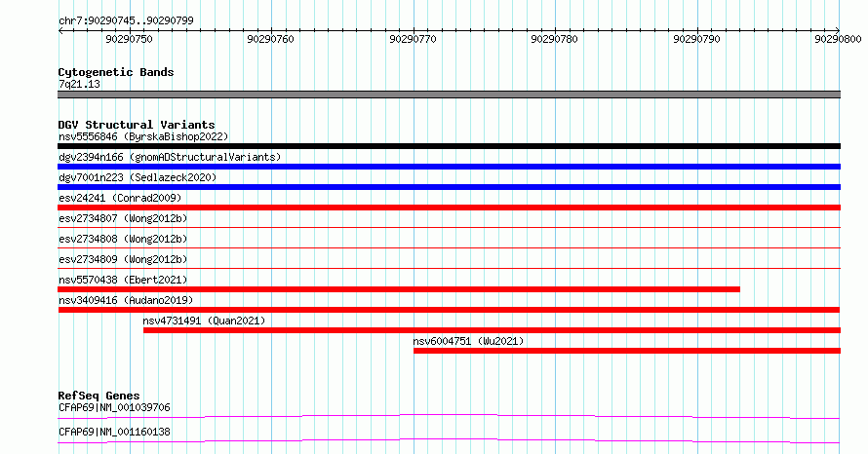Select the RefSeq Genes track title

coord(99,396)
